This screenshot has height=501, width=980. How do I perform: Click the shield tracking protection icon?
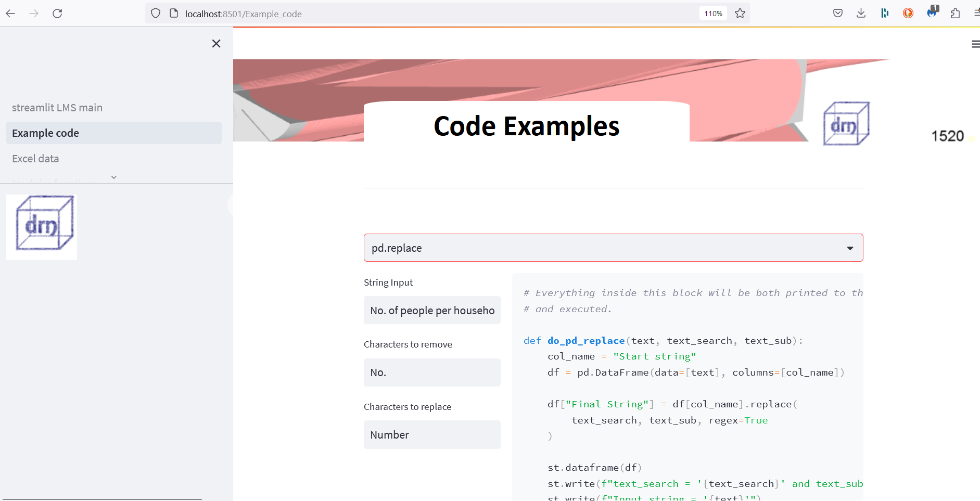tap(155, 14)
